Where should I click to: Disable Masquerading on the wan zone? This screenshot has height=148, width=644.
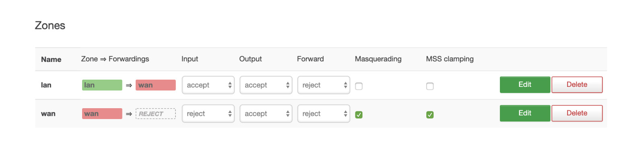click(359, 115)
